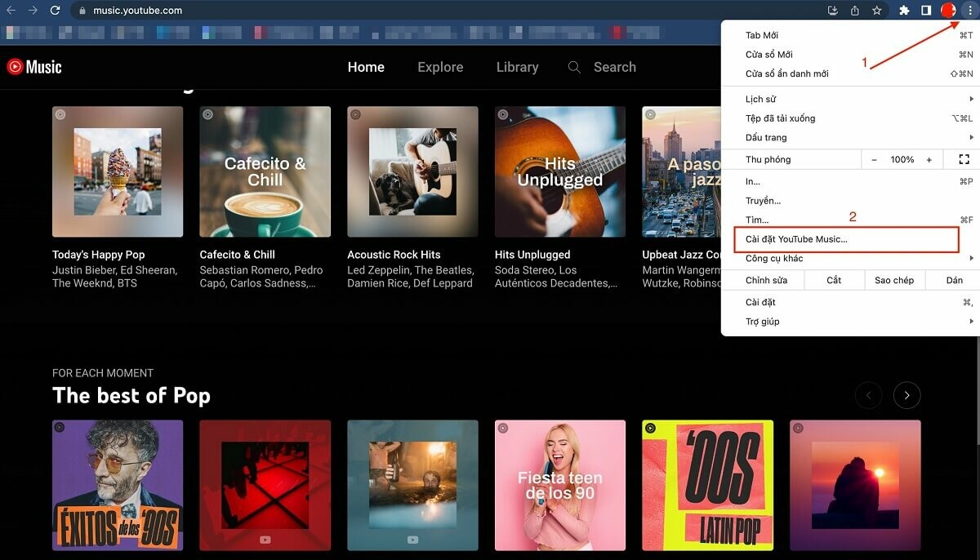This screenshot has width=980, height=560.
Task: Click Today's Happy Pop title link
Action: tap(99, 255)
